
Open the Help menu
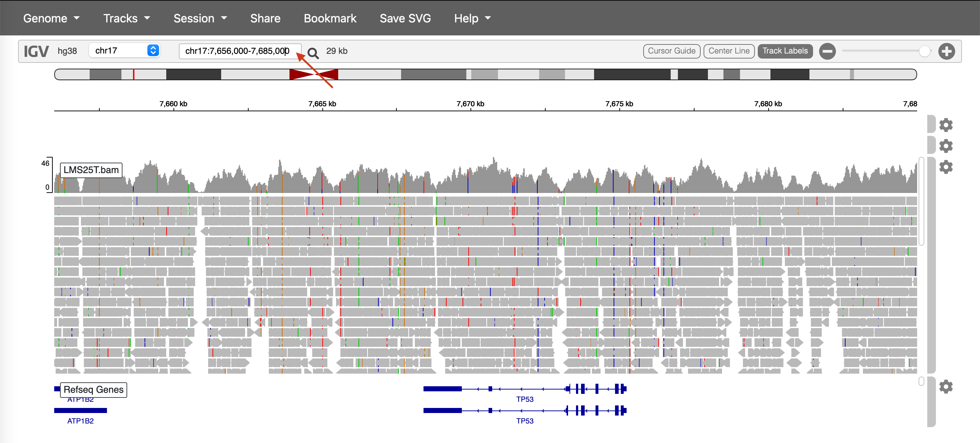pos(472,18)
